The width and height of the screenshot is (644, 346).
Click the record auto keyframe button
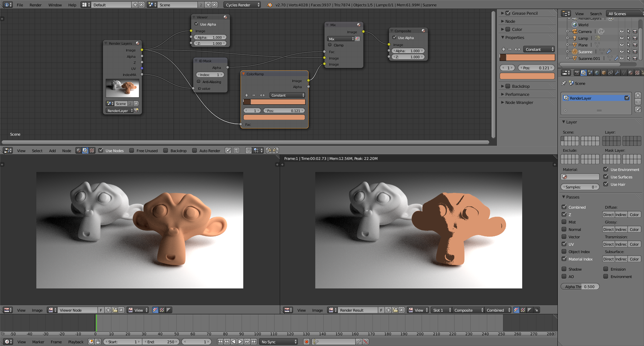(x=307, y=342)
